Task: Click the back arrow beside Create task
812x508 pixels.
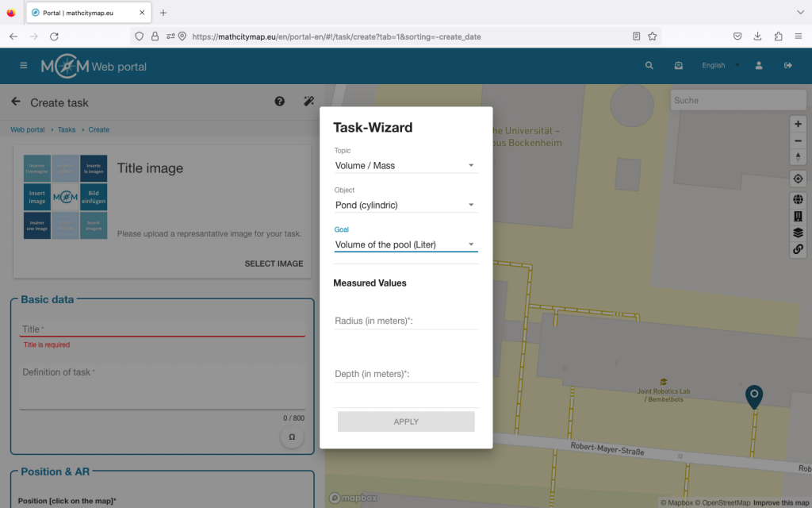Action: pos(16,102)
